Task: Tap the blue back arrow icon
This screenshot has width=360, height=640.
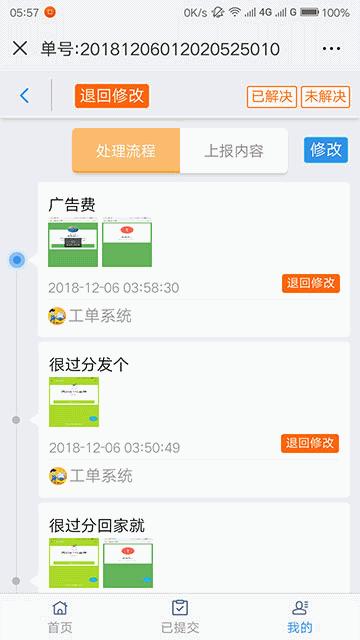Action: tap(24, 96)
